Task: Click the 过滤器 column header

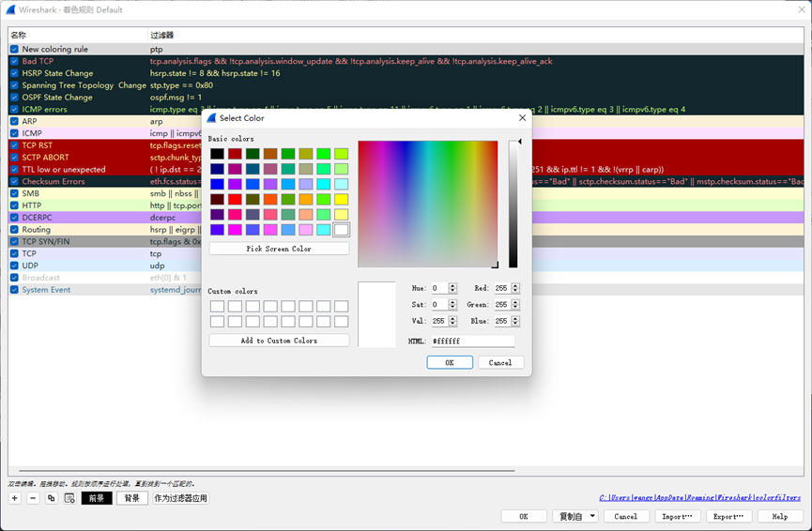Action: [475, 36]
